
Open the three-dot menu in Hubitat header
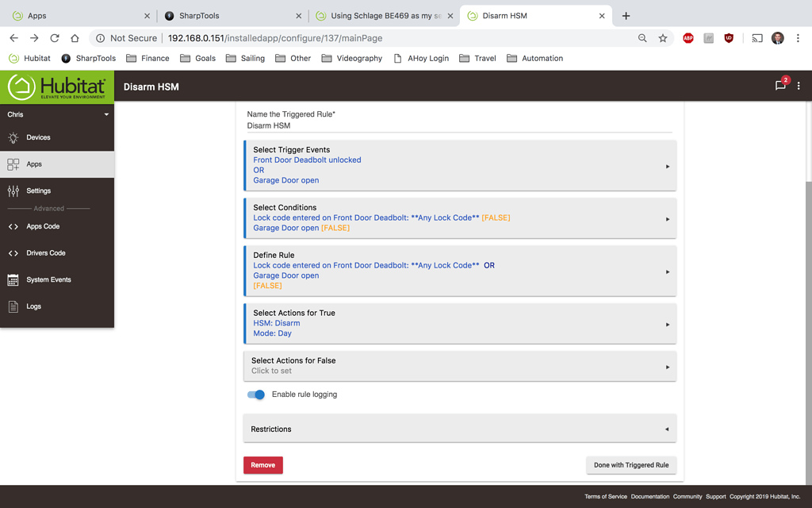coord(799,87)
